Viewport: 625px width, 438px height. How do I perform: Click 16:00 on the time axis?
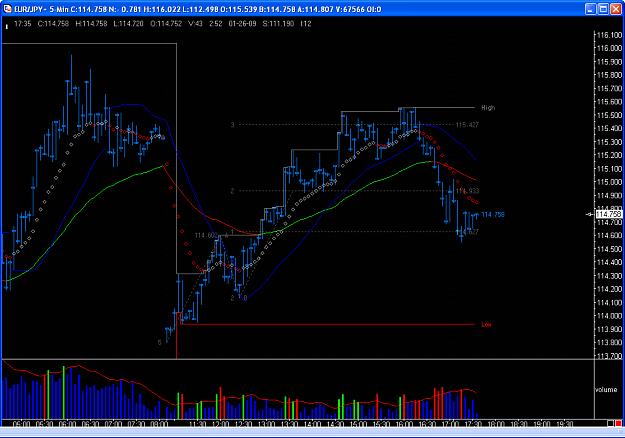404,424
